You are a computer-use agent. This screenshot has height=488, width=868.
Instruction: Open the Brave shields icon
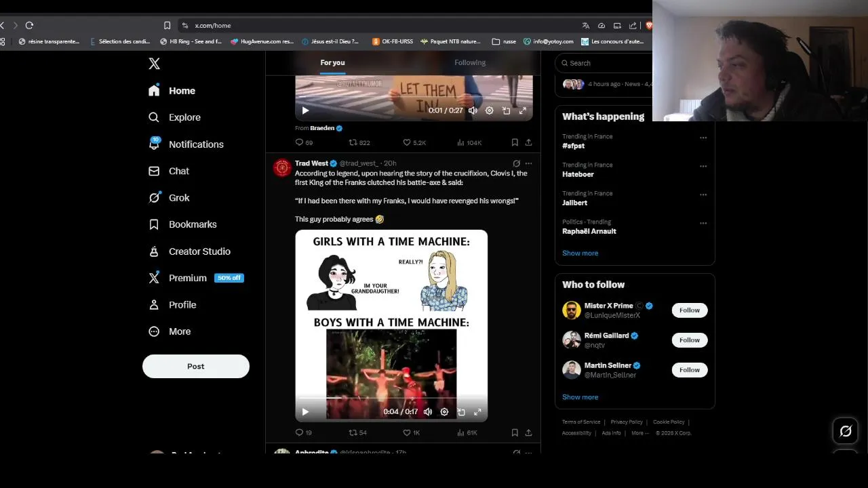648,25
